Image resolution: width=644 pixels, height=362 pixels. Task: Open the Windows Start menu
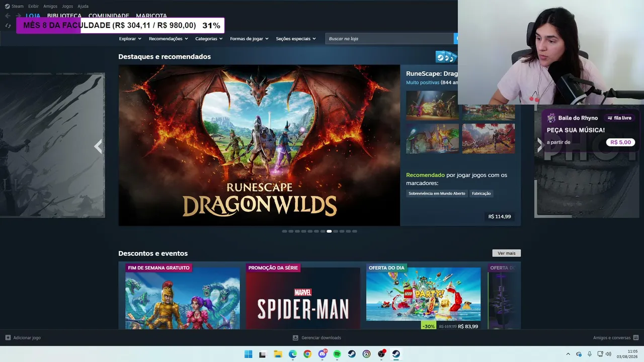(x=248, y=354)
